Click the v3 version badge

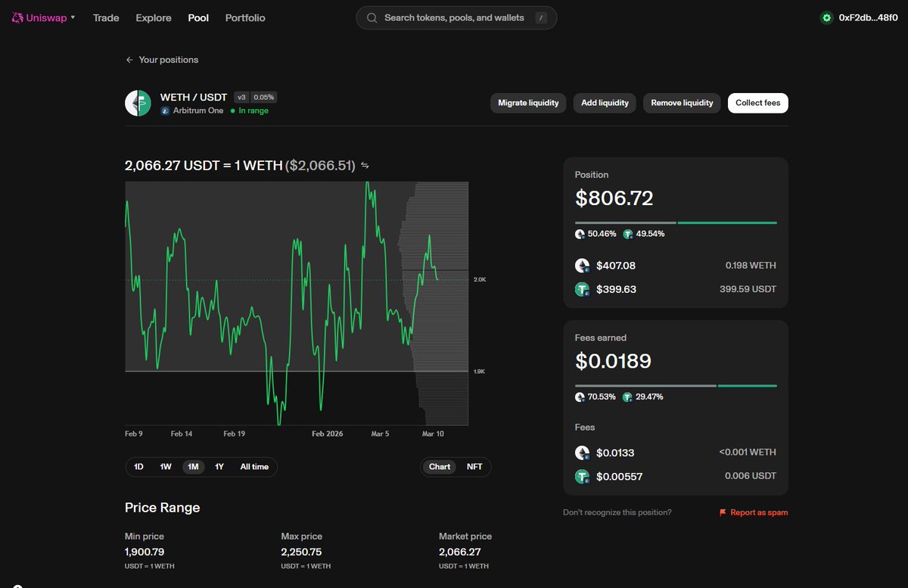pos(241,97)
